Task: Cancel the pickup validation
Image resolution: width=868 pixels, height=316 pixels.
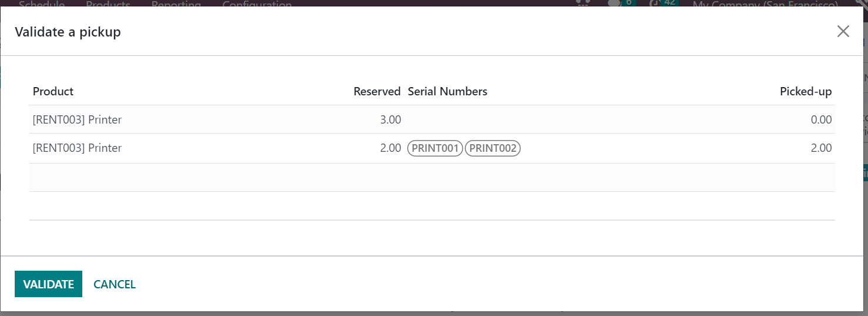Action: pos(115,284)
